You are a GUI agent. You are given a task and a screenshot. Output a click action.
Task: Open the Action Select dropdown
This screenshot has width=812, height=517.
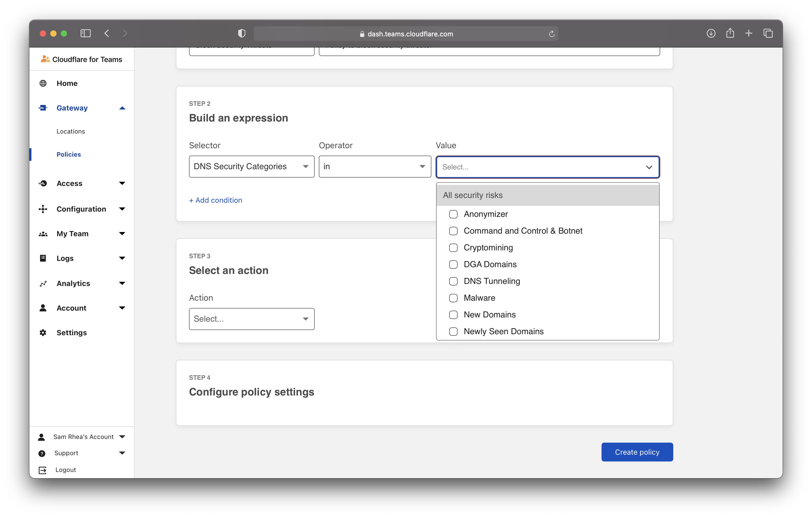tap(252, 319)
